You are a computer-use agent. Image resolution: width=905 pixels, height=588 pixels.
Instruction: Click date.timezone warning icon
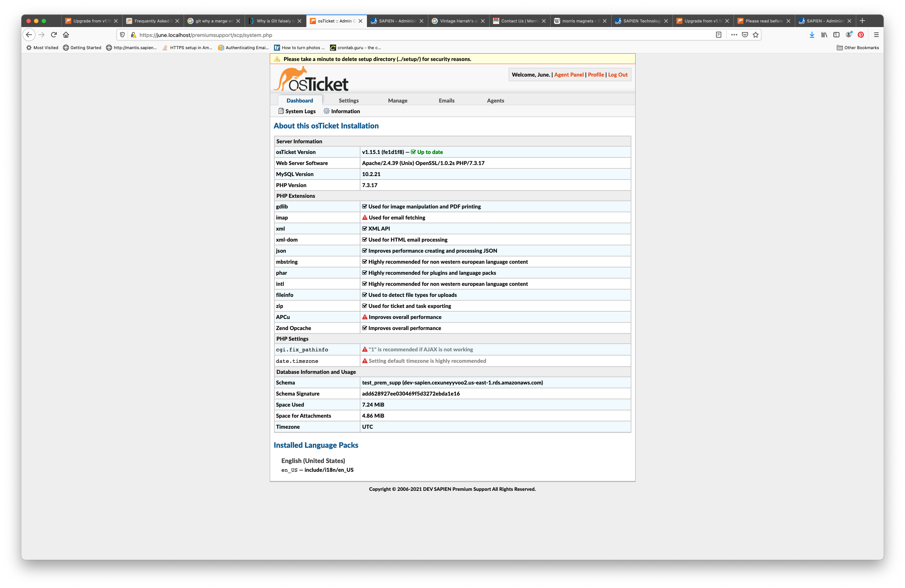tap(365, 361)
